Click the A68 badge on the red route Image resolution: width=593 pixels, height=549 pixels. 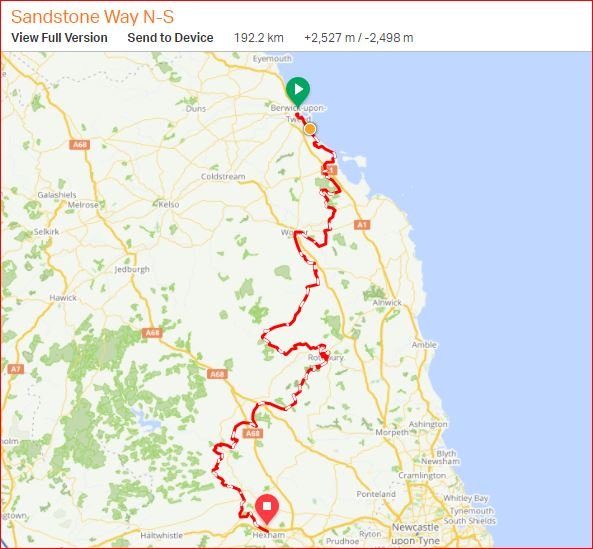pos(253,433)
